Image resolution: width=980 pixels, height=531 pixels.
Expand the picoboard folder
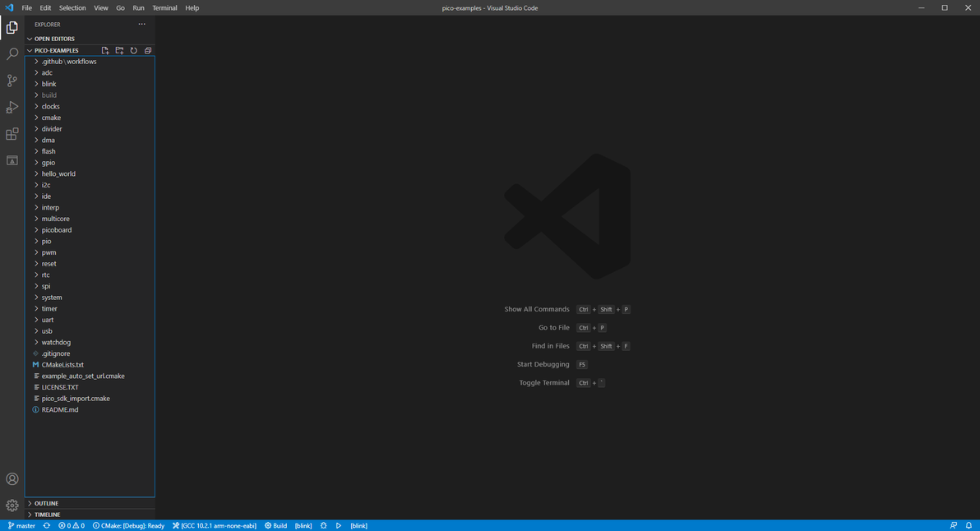pos(90,230)
